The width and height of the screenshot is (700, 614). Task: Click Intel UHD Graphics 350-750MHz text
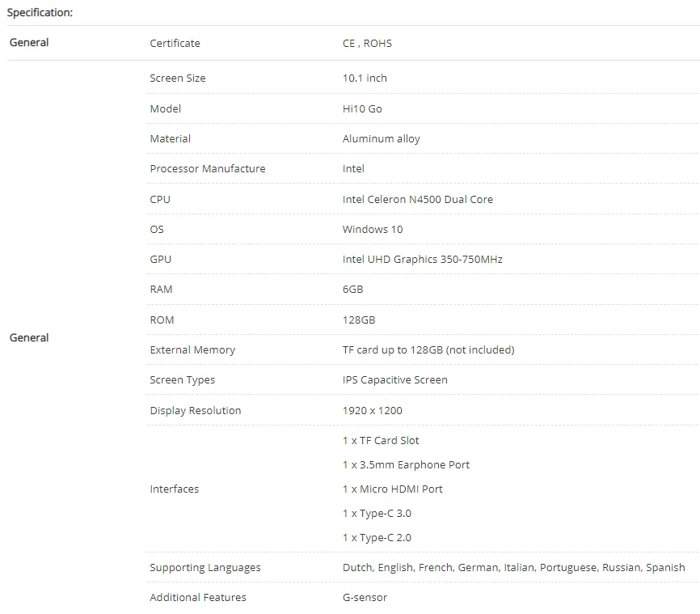[422, 259]
